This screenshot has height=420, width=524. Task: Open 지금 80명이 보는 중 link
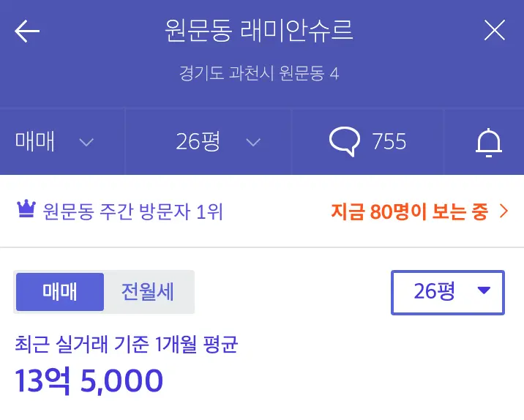pyautogui.click(x=409, y=211)
